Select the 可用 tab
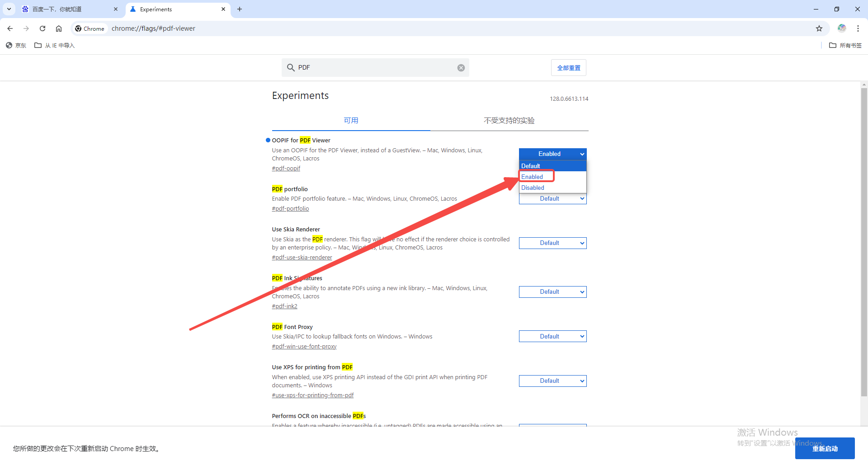The width and height of the screenshot is (868, 470). click(x=351, y=120)
